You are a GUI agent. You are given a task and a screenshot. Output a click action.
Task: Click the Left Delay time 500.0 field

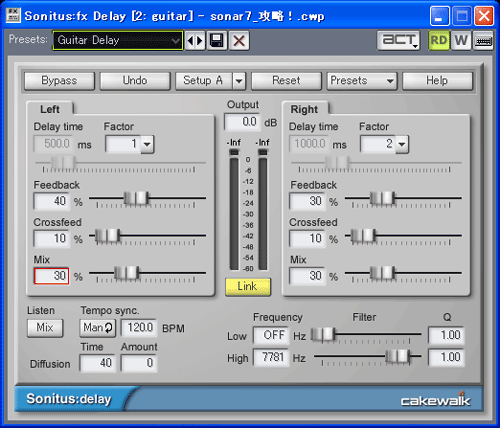tap(53, 144)
